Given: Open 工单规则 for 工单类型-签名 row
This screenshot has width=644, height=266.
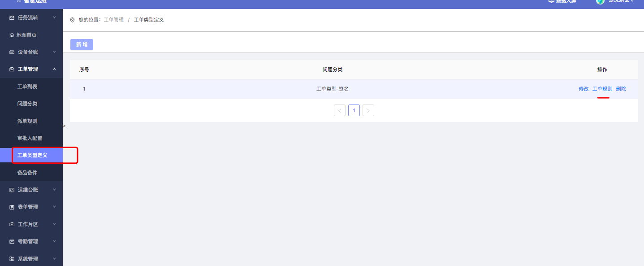Looking at the screenshot, I should pyautogui.click(x=602, y=89).
